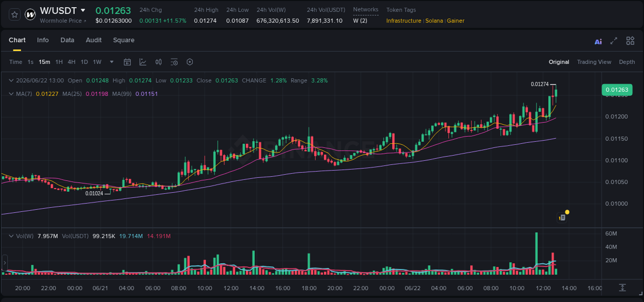Click the 0.01200 price axis label
Screen dimensions: 644x302
[616, 117]
